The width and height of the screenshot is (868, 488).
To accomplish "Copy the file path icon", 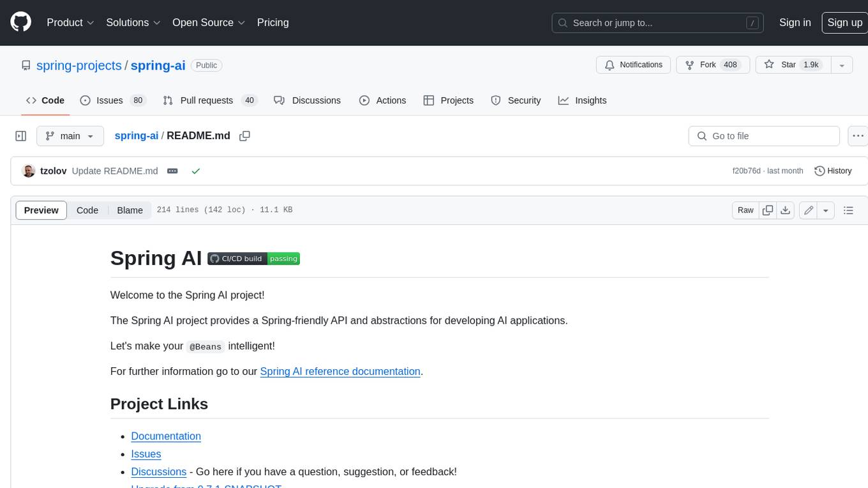I will click(x=244, y=136).
